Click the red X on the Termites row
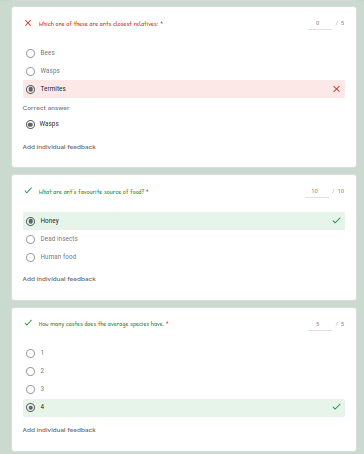The width and height of the screenshot is (364, 454). click(336, 89)
